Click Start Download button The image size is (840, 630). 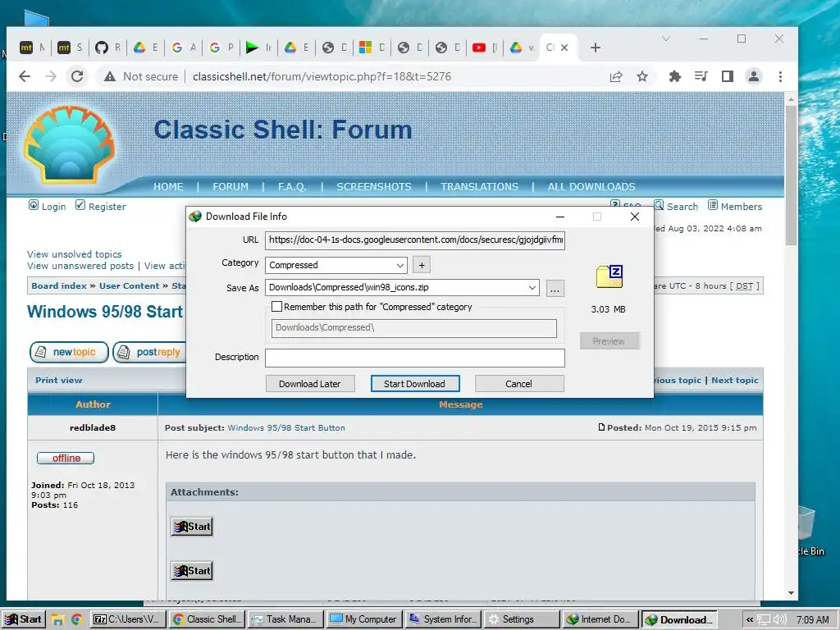(x=414, y=384)
